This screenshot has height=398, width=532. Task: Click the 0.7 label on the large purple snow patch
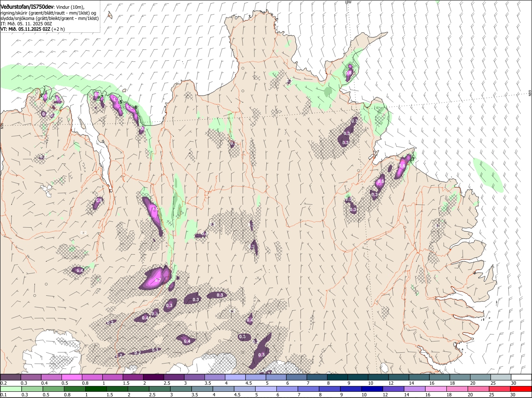[x=158, y=280]
